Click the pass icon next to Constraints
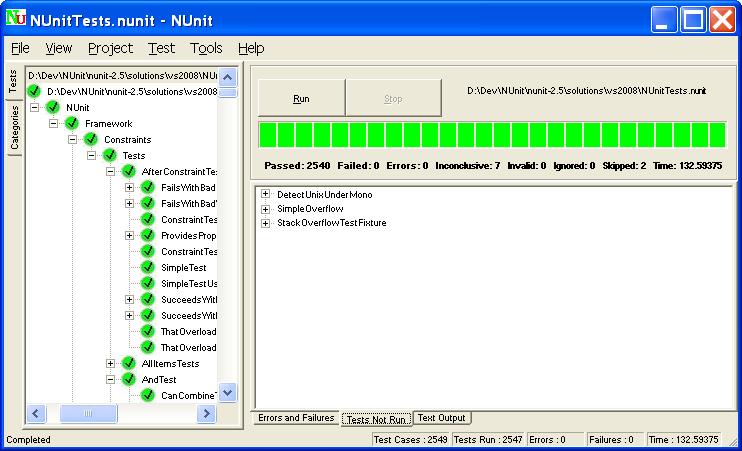Image resolution: width=742 pixels, height=451 pixels. click(x=91, y=140)
